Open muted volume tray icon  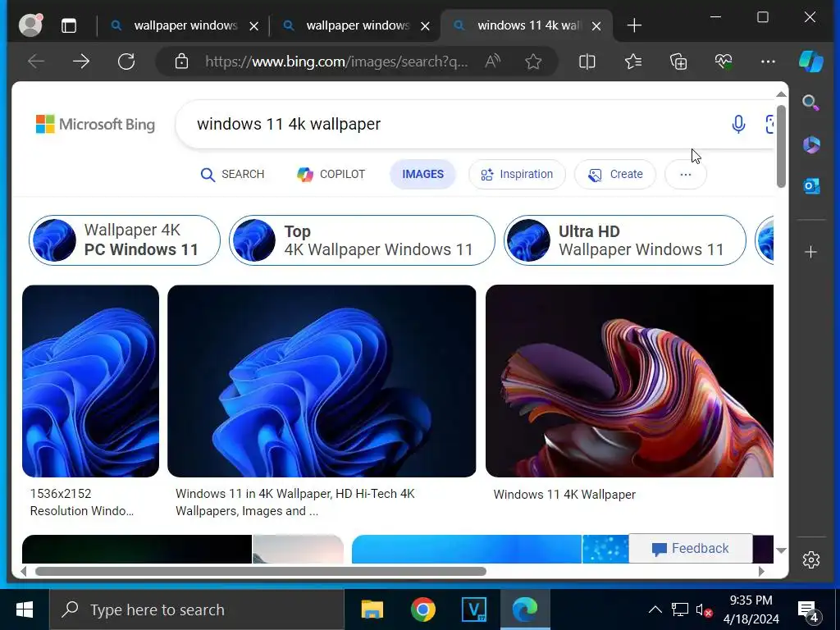coord(704,609)
